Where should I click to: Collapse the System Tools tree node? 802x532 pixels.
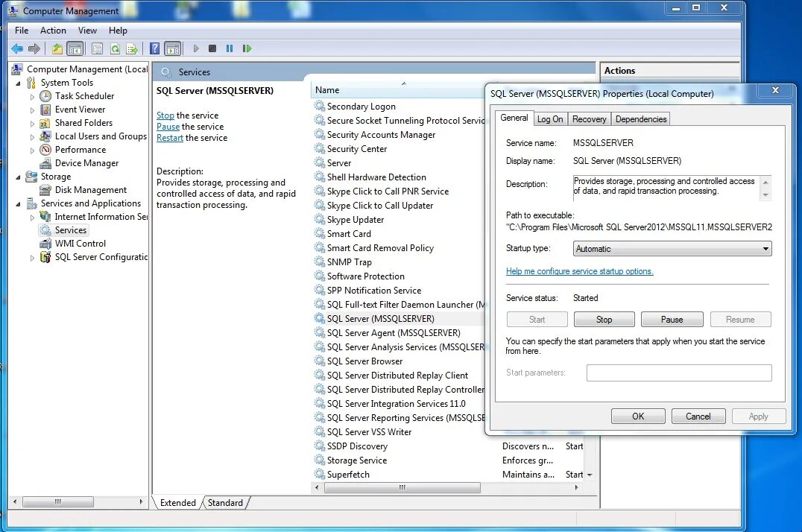pyautogui.click(x=19, y=83)
